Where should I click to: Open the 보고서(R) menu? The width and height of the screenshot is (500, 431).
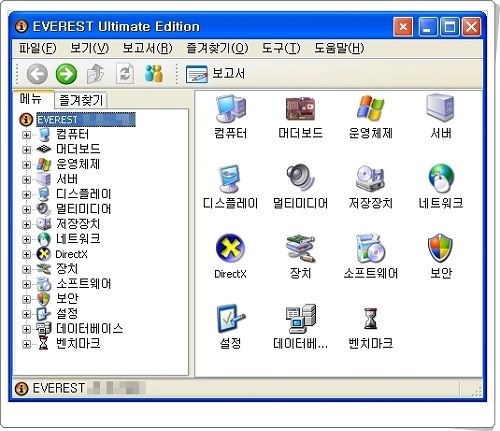click(147, 48)
